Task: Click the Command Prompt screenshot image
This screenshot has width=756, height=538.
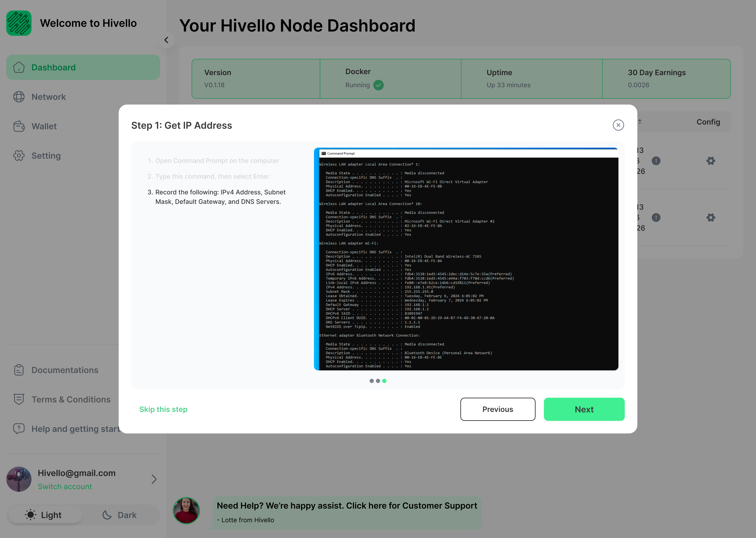Action: coord(466,259)
